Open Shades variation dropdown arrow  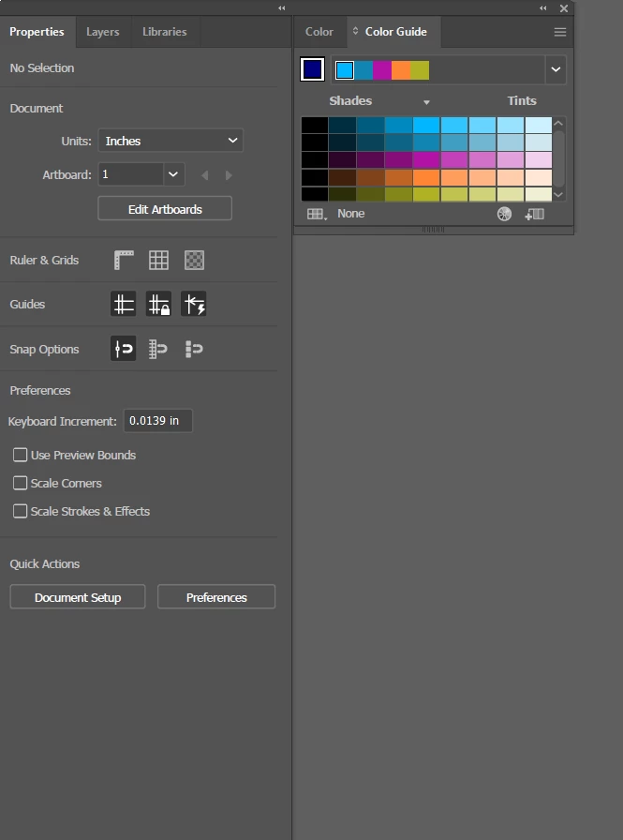tap(426, 102)
